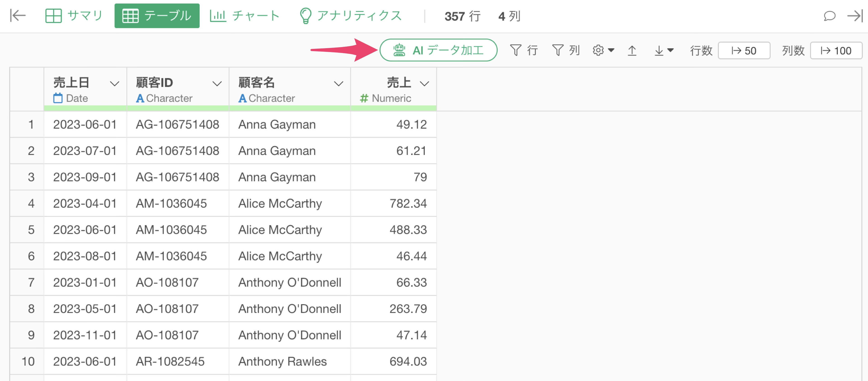Select cell 2023-08-01 in row 6
The width and height of the screenshot is (868, 381).
(x=85, y=256)
